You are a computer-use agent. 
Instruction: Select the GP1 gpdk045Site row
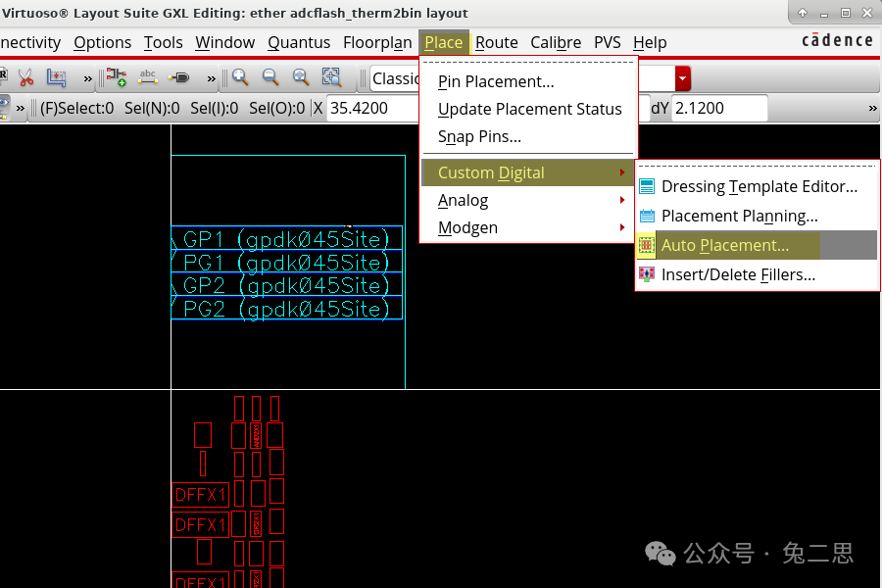pyautogui.click(x=287, y=238)
